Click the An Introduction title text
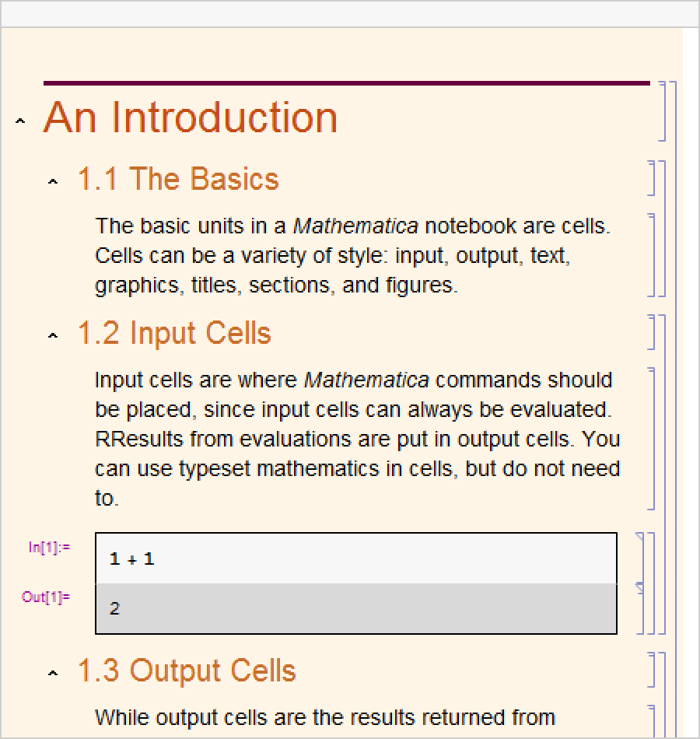Screen dimensions: 700x739 (x=191, y=117)
